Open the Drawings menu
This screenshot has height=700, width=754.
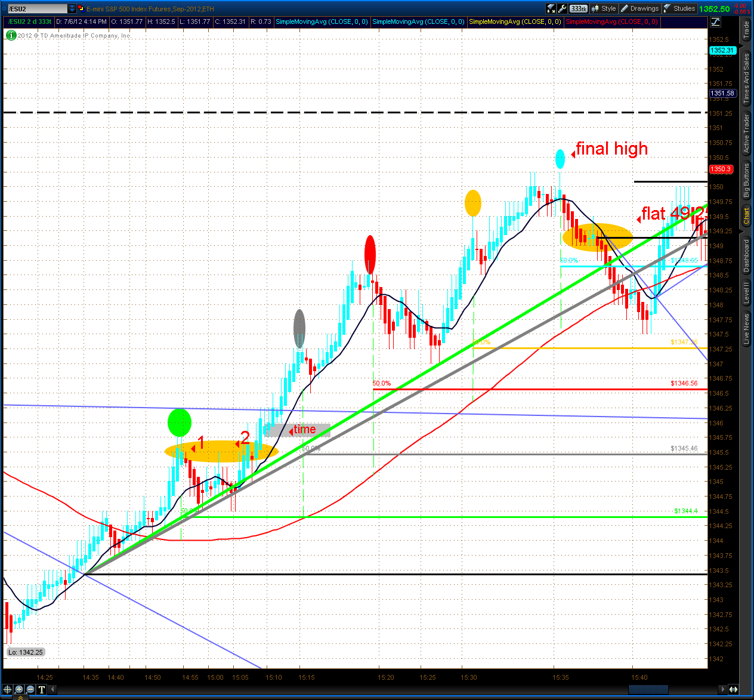(x=639, y=8)
